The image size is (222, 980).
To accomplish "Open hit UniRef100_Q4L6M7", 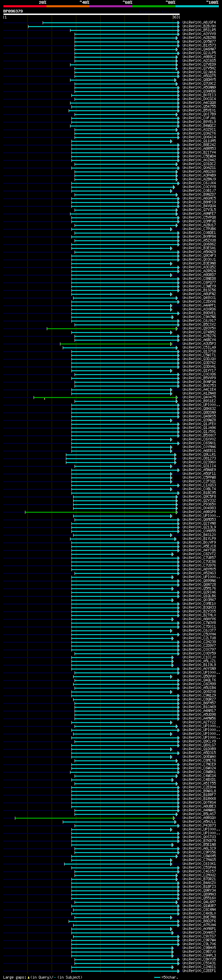I will pyautogui.click(x=199, y=902).
